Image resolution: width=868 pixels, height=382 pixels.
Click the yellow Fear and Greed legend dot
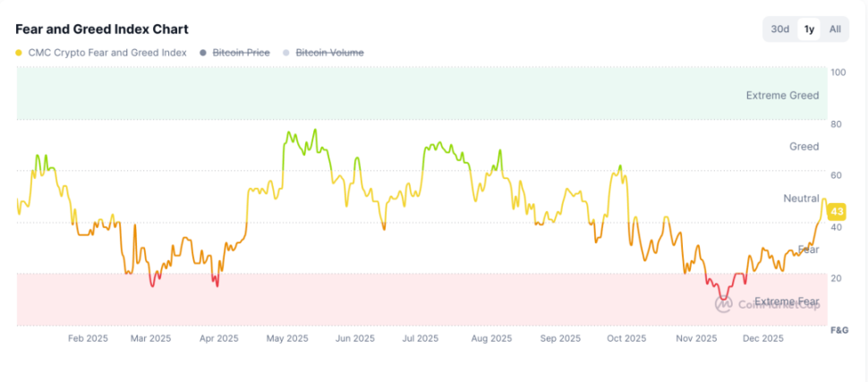[20, 53]
